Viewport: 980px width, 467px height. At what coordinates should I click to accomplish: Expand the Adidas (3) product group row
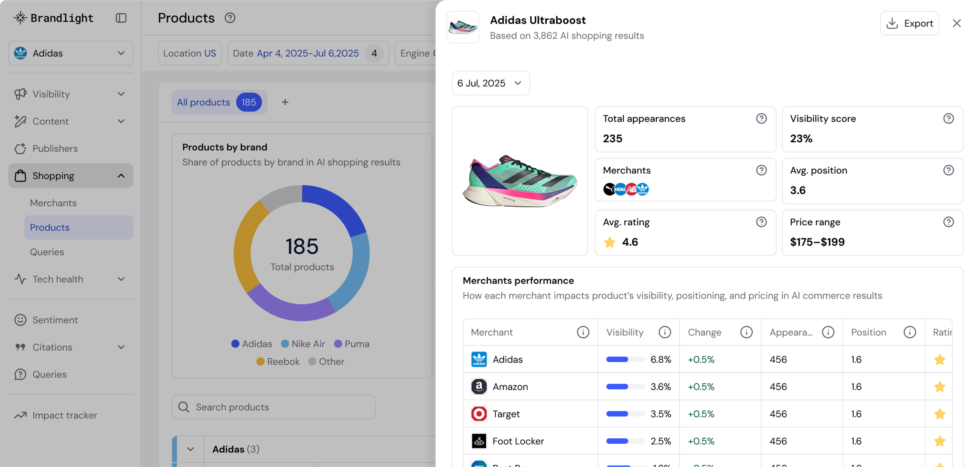(x=190, y=449)
